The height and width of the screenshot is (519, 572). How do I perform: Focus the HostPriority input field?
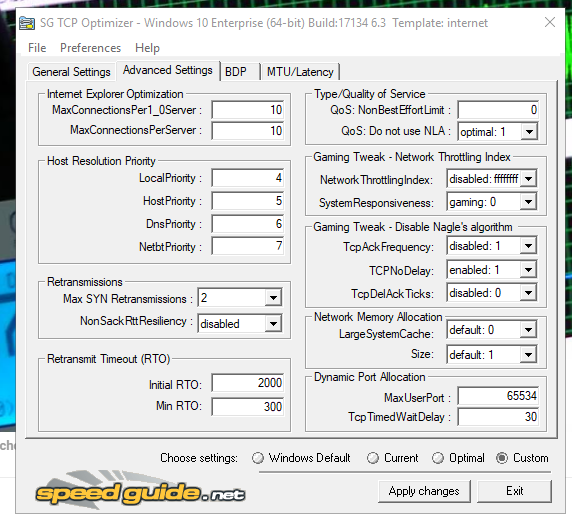coord(248,201)
